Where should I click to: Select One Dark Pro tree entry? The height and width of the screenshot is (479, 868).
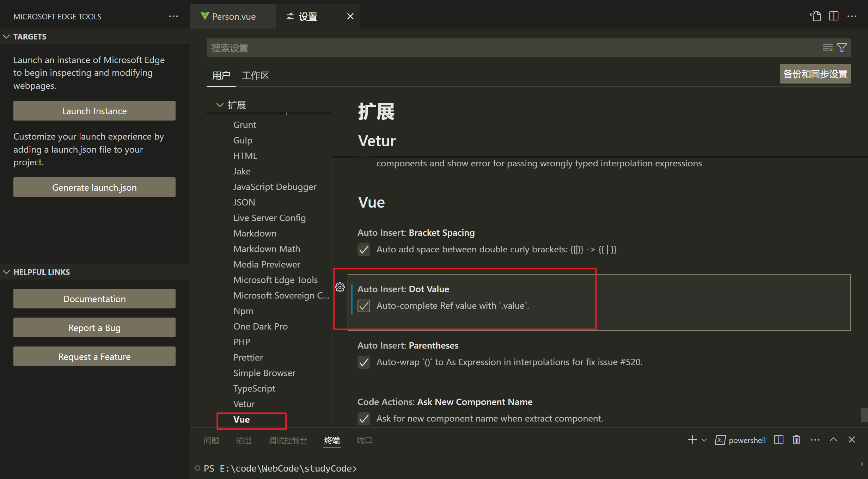[261, 326]
